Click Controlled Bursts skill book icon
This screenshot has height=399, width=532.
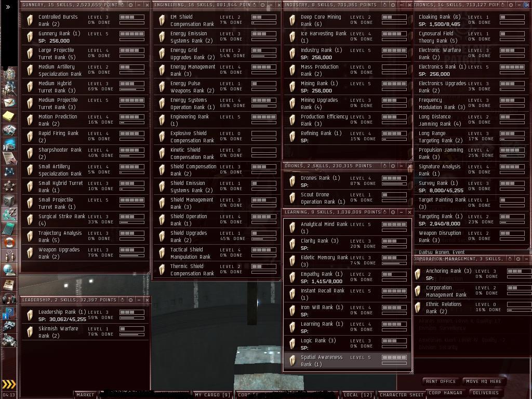[x=30, y=20]
